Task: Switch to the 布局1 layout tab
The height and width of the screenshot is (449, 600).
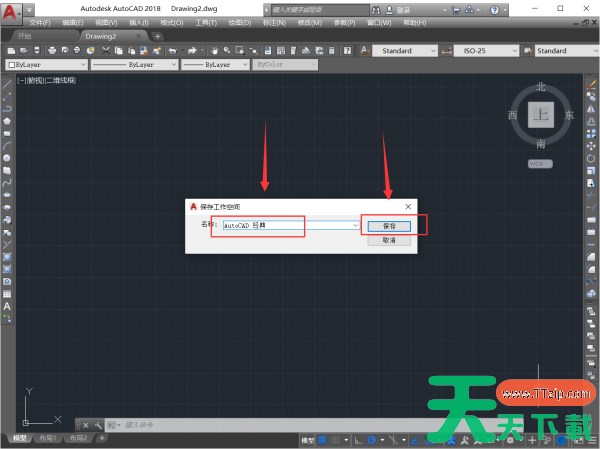Action: [x=47, y=438]
